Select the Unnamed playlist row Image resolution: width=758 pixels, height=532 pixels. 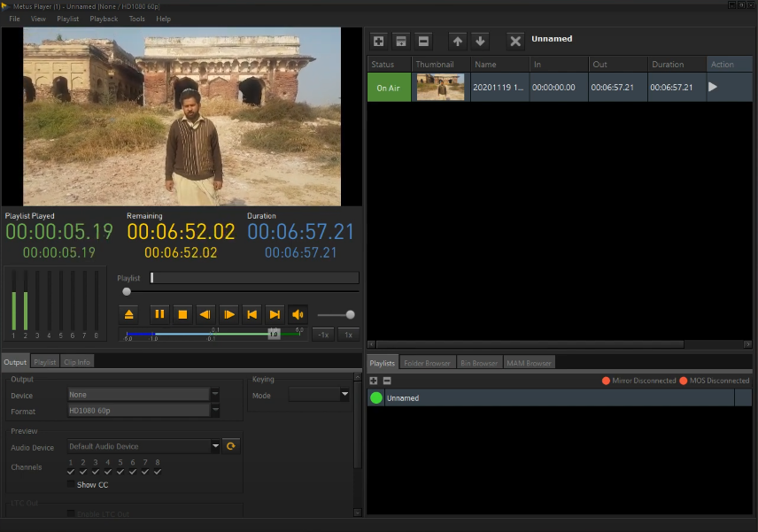[x=560, y=397]
